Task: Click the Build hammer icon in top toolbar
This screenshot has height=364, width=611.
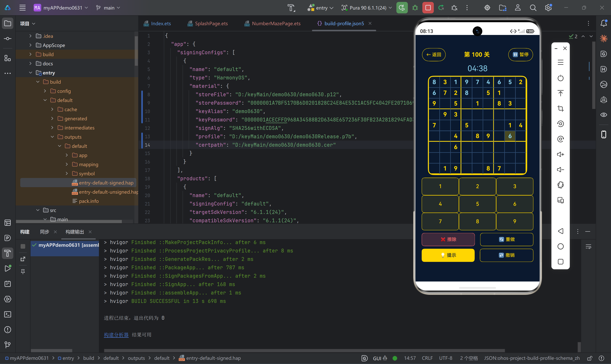Action: pyautogui.click(x=291, y=8)
